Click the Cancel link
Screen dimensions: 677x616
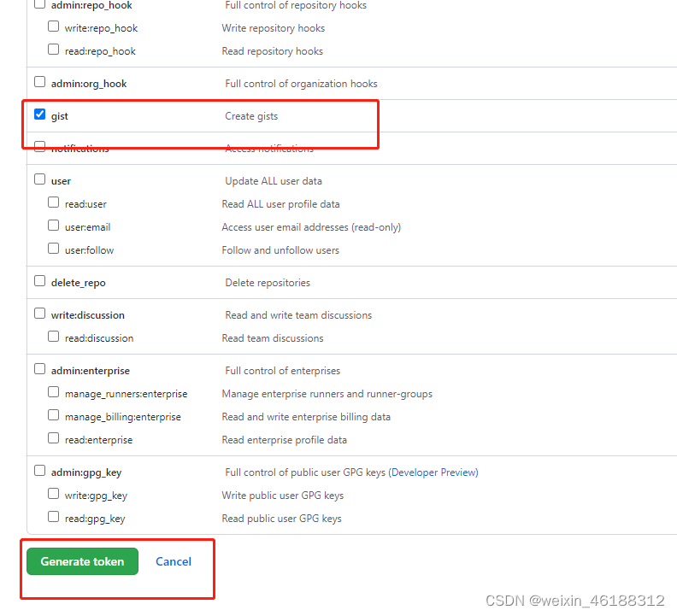pos(174,561)
